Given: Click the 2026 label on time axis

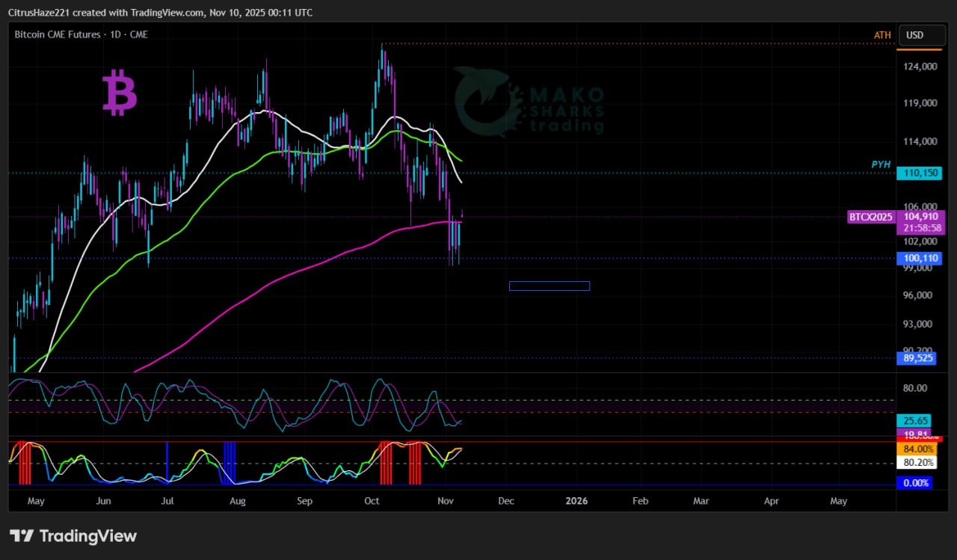Looking at the screenshot, I should [x=577, y=501].
